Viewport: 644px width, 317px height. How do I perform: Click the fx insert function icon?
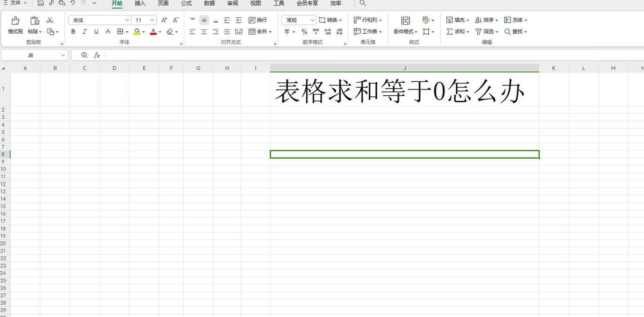click(x=97, y=55)
